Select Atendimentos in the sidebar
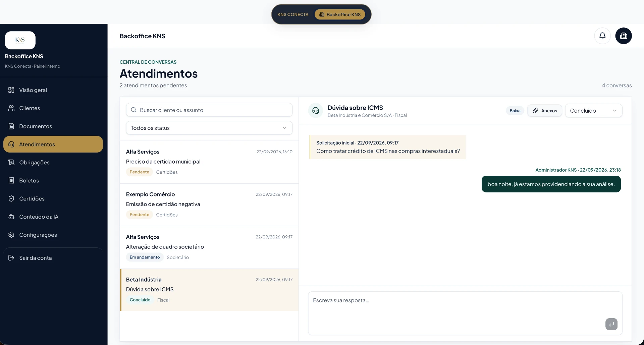This screenshot has height=345, width=644. point(53,144)
